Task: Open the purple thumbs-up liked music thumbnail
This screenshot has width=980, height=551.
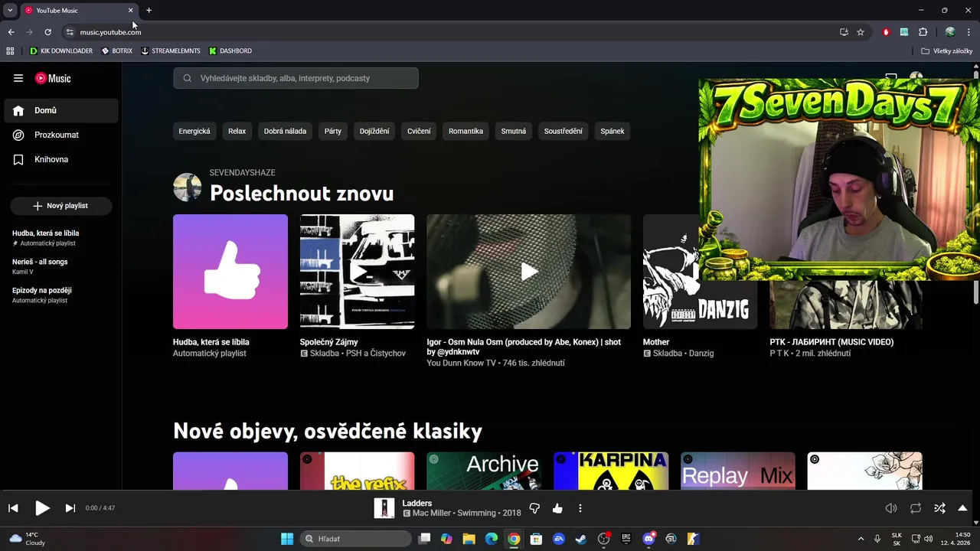Action: point(230,272)
